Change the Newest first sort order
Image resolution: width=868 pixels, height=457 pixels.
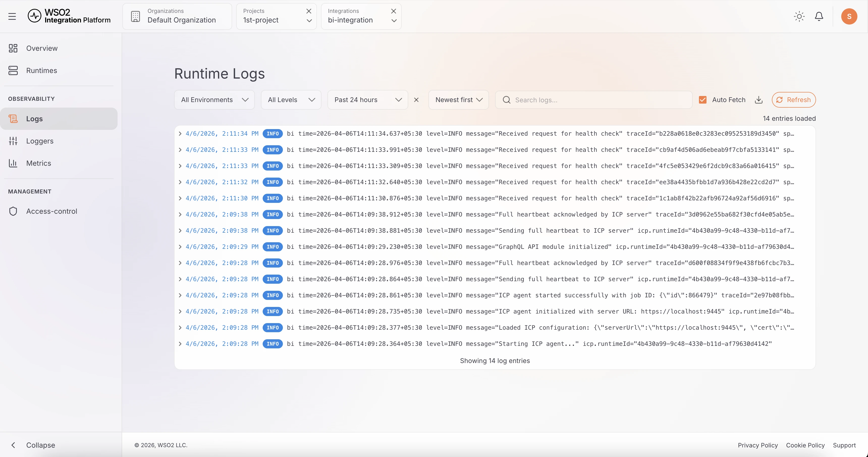tap(458, 100)
